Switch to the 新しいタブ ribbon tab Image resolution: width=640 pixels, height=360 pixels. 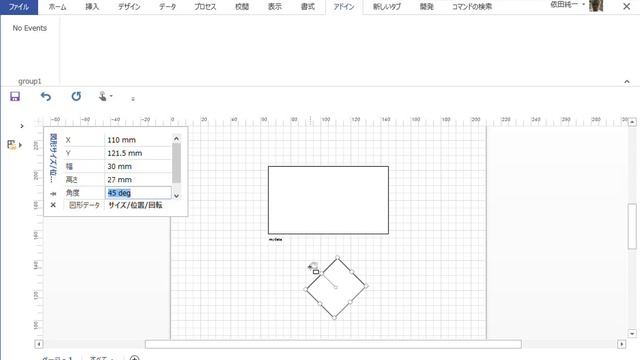point(387,7)
